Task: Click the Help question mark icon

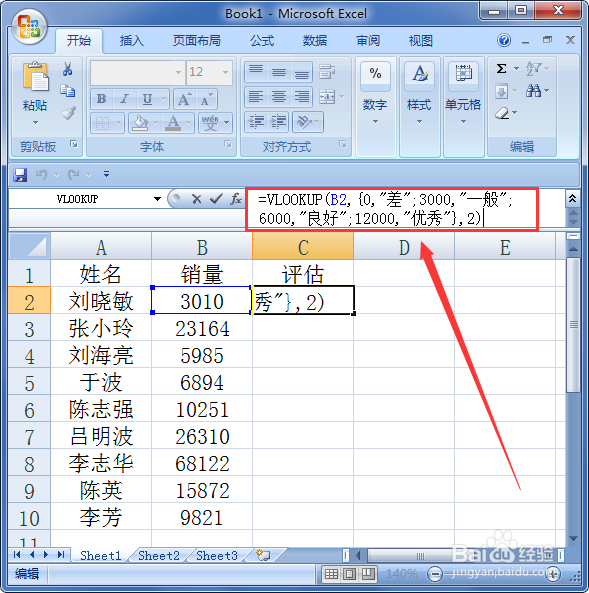Action: coord(504,40)
